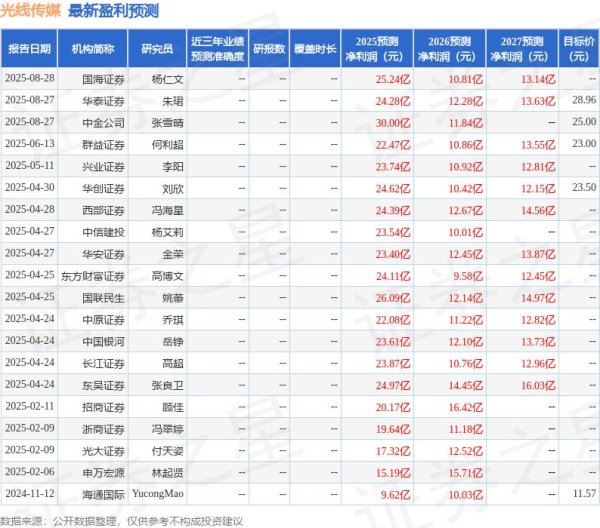
Task: Click researcher name 张雪晴
Action: [168, 123]
